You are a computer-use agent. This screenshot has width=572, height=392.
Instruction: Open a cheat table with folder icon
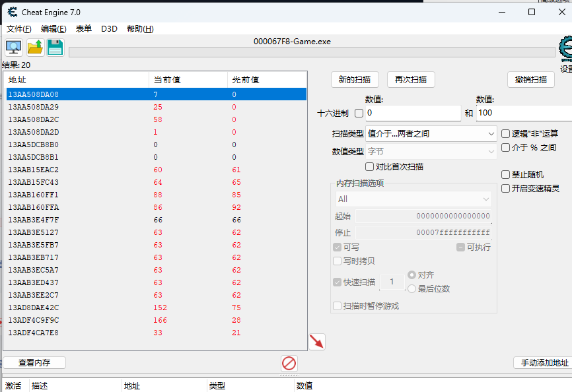click(x=36, y=48)
